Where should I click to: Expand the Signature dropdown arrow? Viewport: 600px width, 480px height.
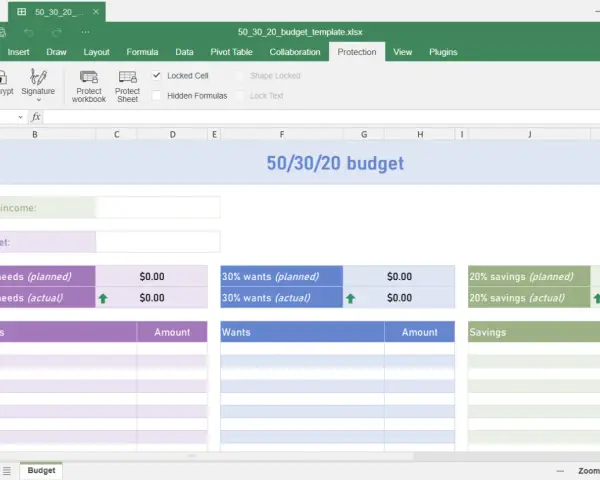38,100
